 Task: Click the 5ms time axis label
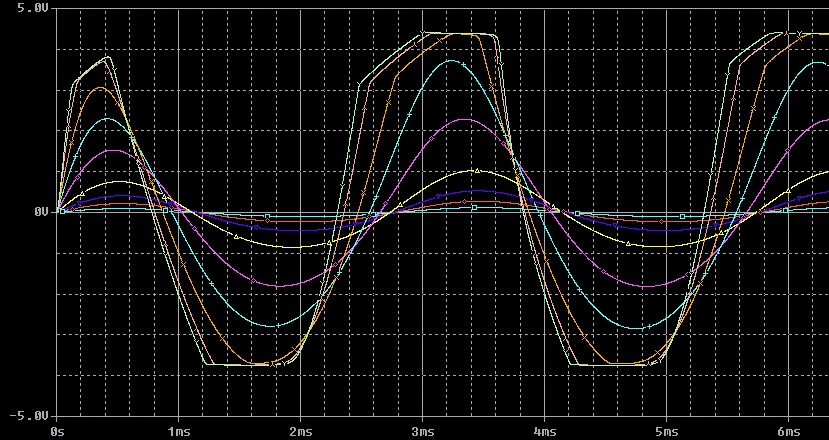(666, 430)
